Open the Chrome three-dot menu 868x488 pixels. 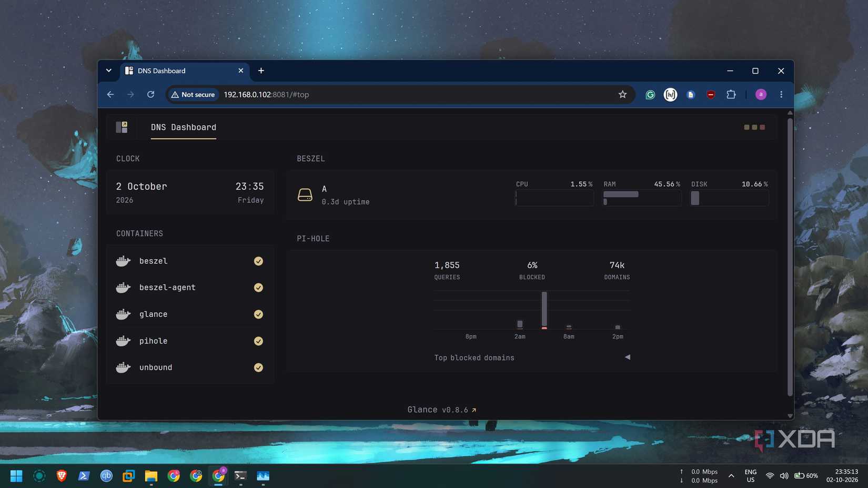(x=781, y=95)
